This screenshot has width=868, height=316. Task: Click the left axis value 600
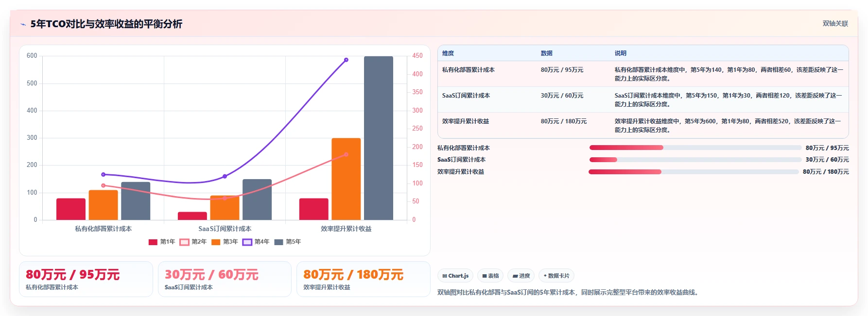pyautogui.click(x=32, y=56)
